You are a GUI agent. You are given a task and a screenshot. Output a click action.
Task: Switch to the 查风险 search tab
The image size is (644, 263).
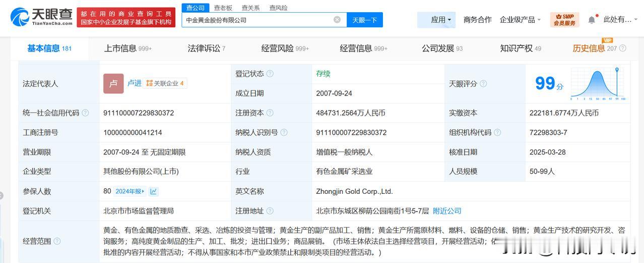(x=278, y=8)
